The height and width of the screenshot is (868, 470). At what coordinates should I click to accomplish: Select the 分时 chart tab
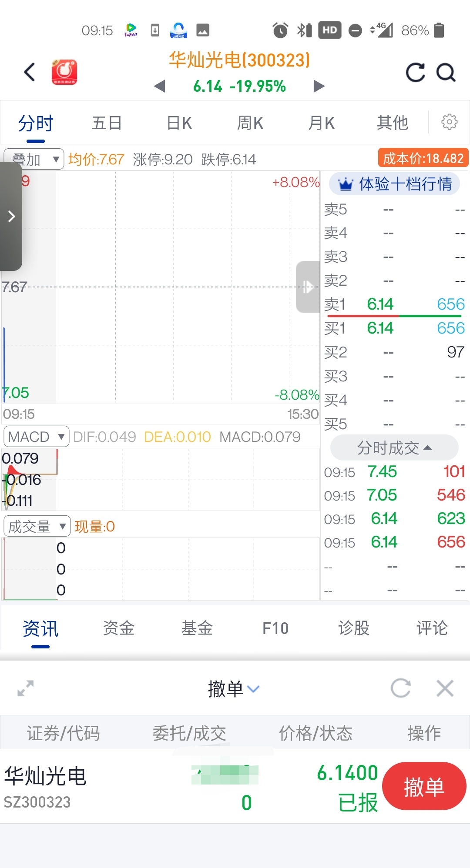click(x=36, y=123)
